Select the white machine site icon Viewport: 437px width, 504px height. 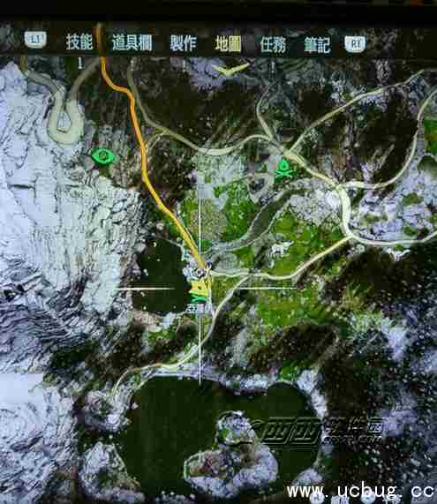[282, 250]
